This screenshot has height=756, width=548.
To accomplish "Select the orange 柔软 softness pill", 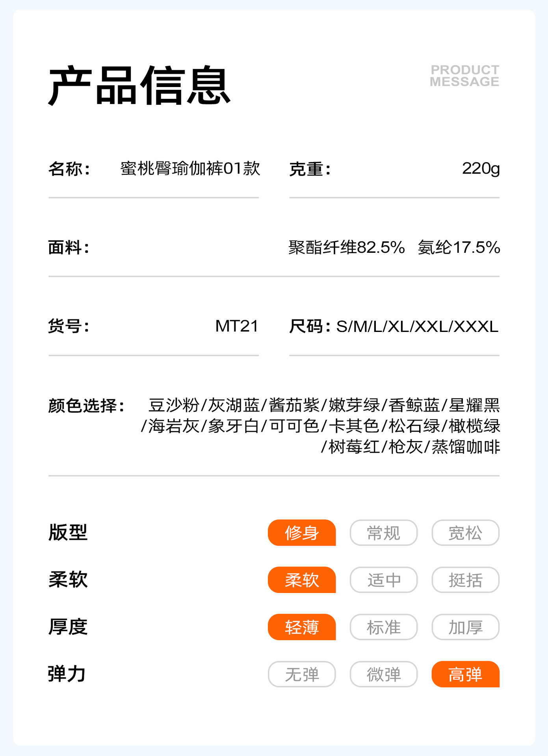I will point(302,580).
